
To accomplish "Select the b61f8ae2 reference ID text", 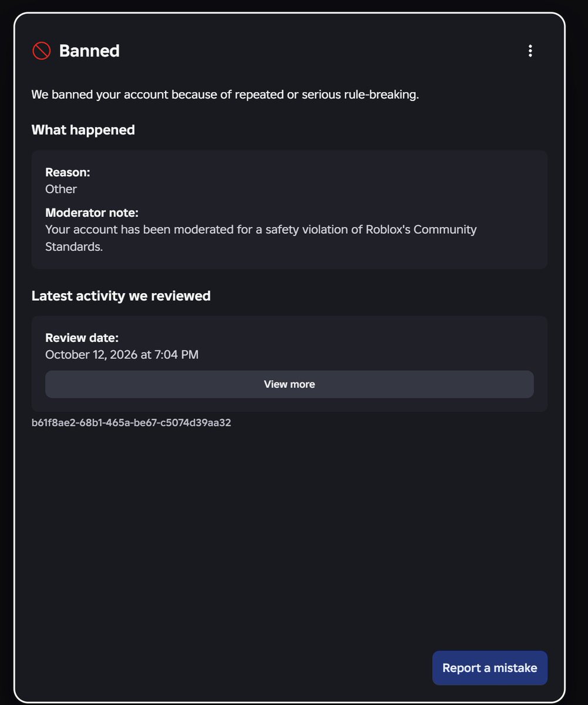I will point(131,422).
